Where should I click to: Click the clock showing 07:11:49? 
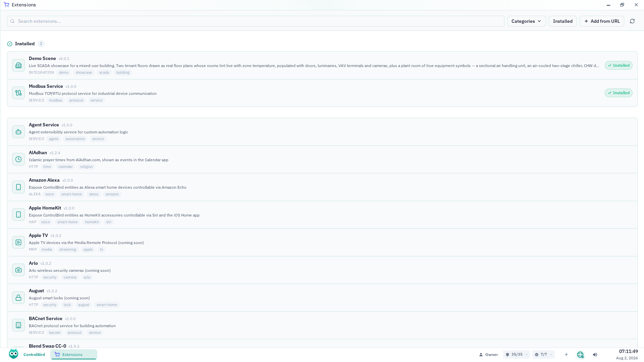[628, 351]
